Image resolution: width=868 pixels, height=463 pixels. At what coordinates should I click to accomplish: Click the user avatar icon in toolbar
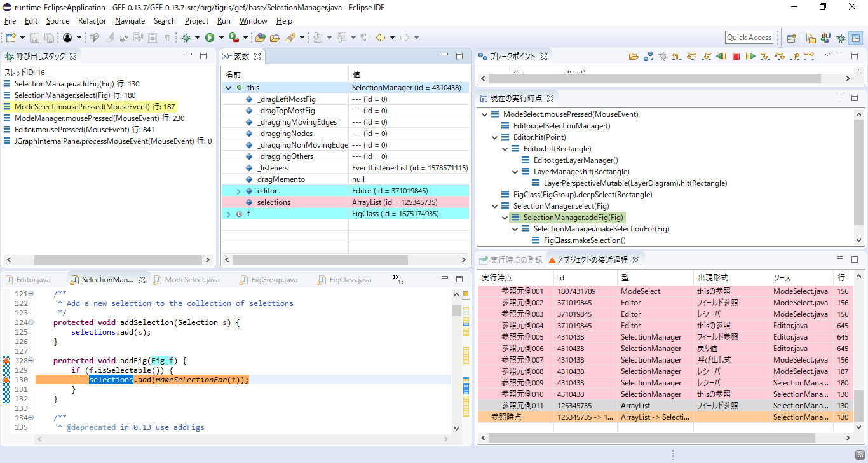click(67, 38)
